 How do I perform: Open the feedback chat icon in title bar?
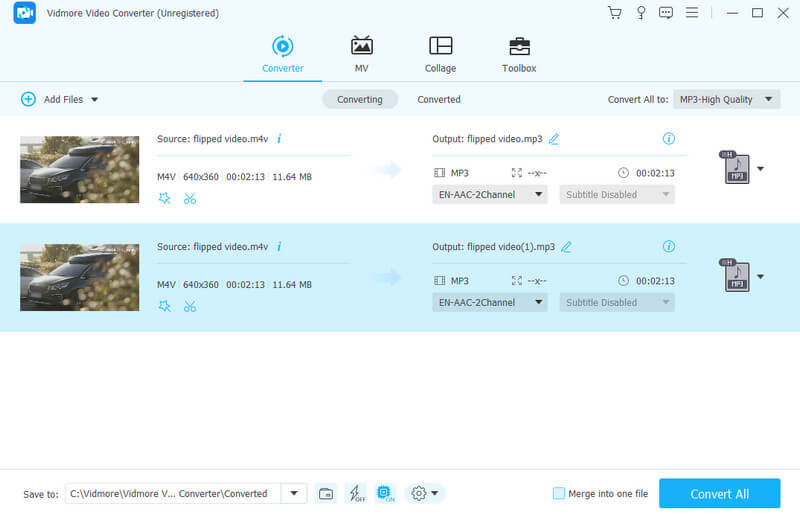coord(666,13)
